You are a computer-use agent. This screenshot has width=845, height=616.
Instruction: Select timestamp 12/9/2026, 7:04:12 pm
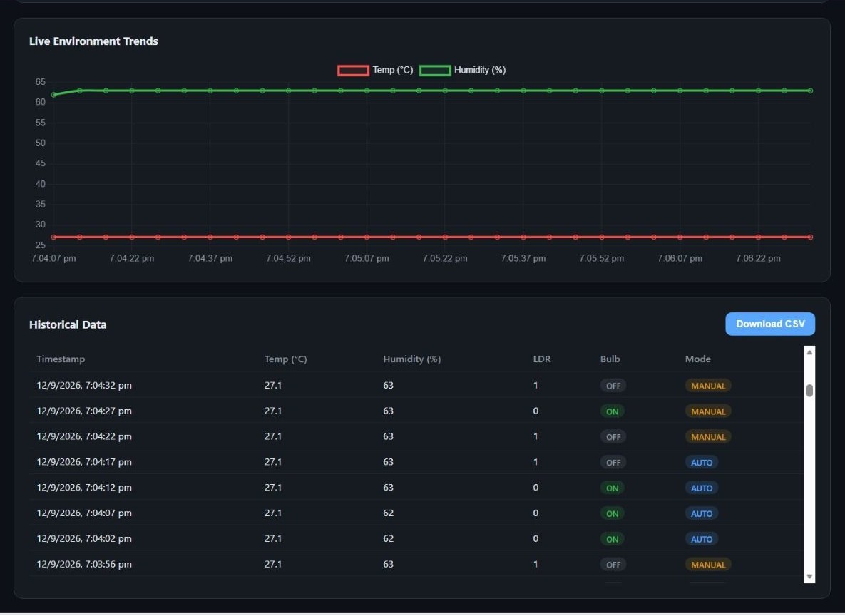pos(84,488)
